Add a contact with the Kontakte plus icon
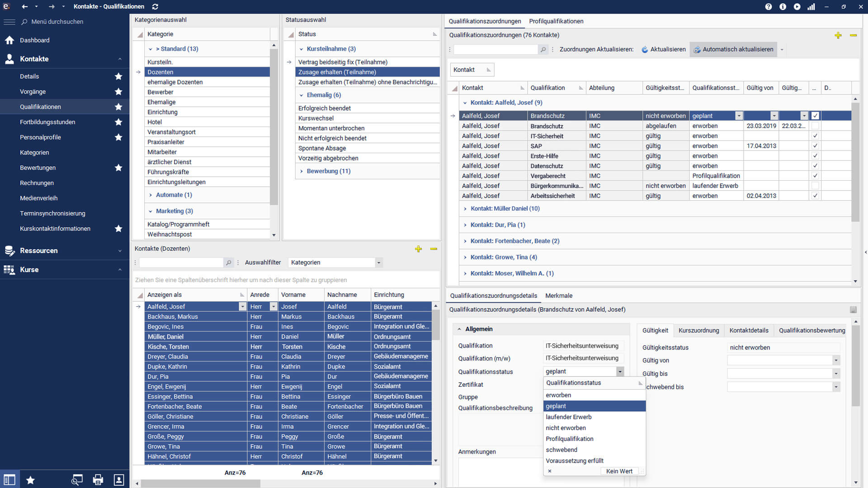The height and width of the screenshot is (488, 868). 418,249
